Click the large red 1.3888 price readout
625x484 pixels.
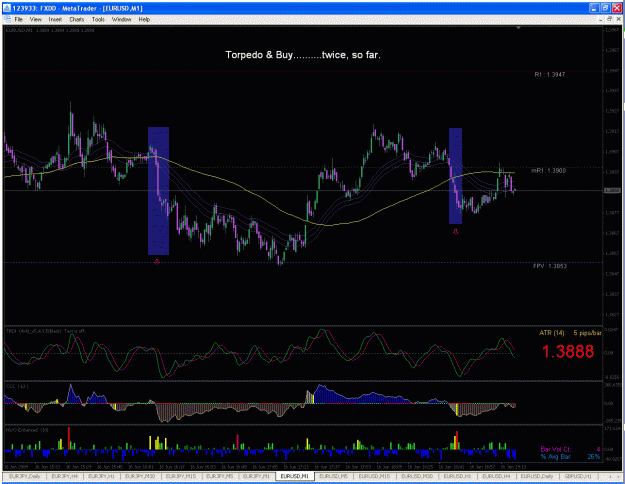click(568, 351)
